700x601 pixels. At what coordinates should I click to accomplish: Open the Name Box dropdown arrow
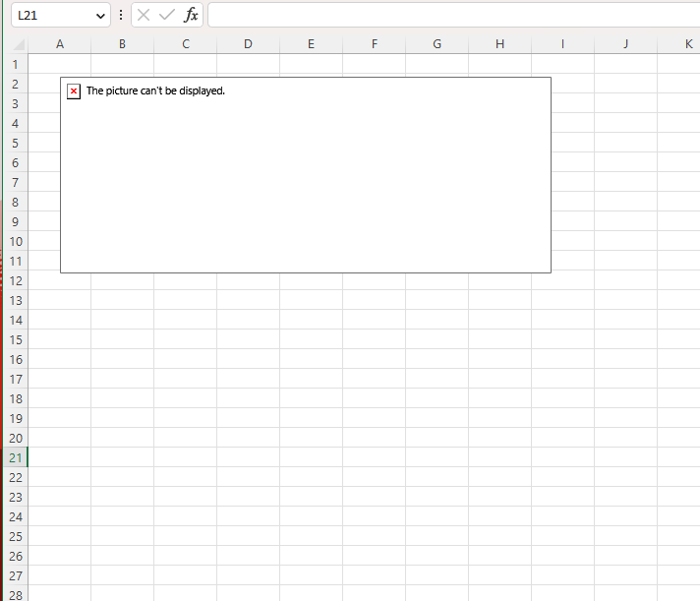100,16
